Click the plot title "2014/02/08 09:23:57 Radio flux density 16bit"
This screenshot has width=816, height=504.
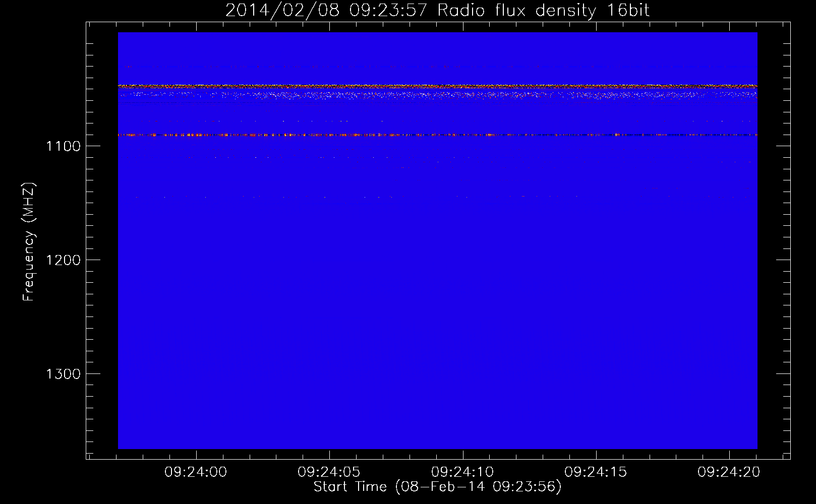(437, 10)
